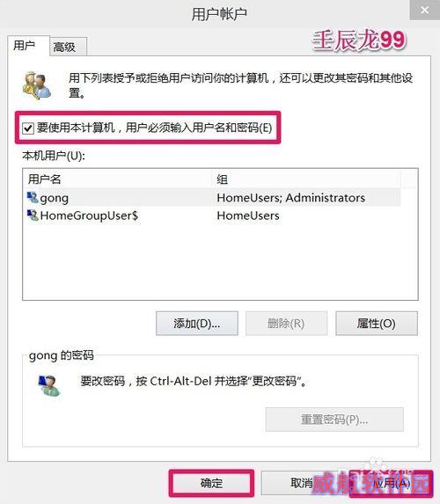Image resolution: width=440 pixels, height=504 pixels.
Task: Click the gong password section user icon
Action: click(x=48, y=385)
